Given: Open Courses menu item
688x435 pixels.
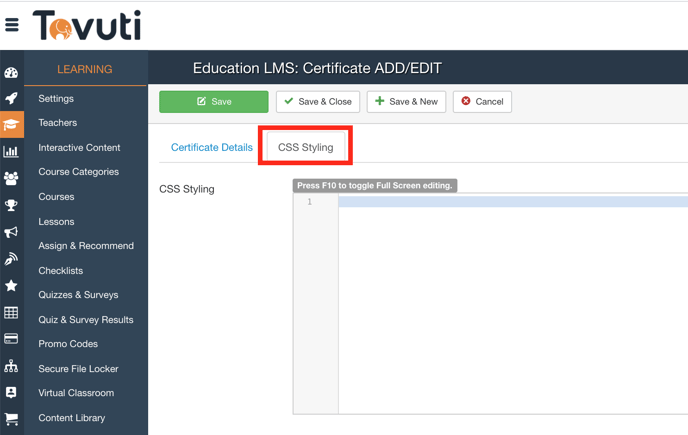Looking at the screenshot, I should coord(56,197).
